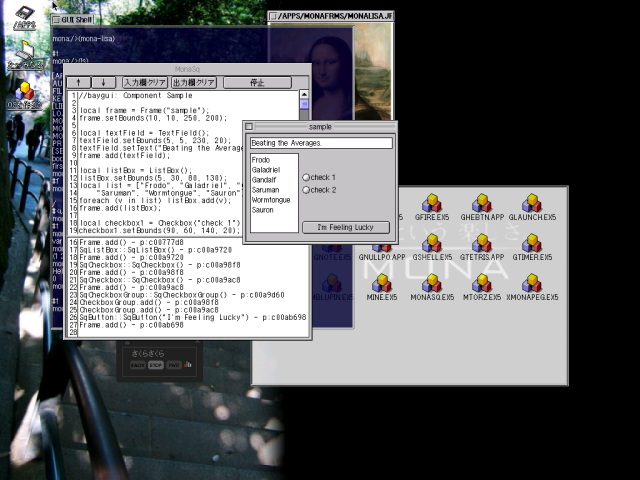Image resolution: width=640 pixels, height=480 pixels.
Task: Click FWD in the music player
Action: tap(174, 365)
